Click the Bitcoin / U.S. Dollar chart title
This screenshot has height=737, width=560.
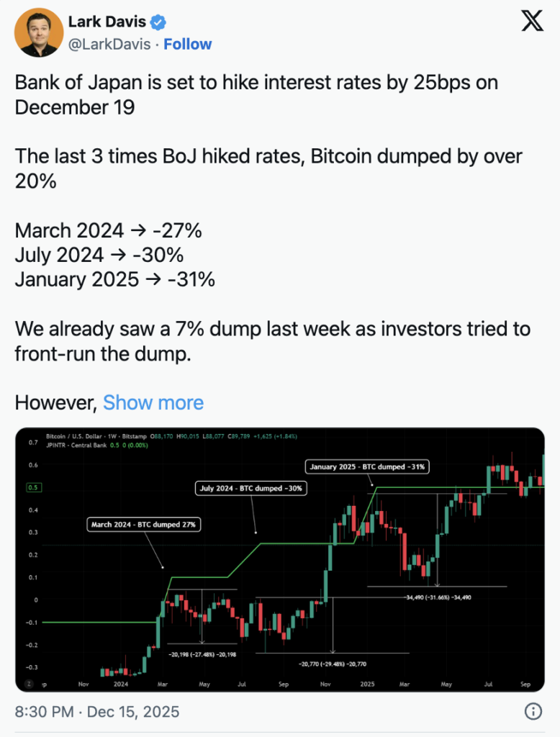[96, 436]
